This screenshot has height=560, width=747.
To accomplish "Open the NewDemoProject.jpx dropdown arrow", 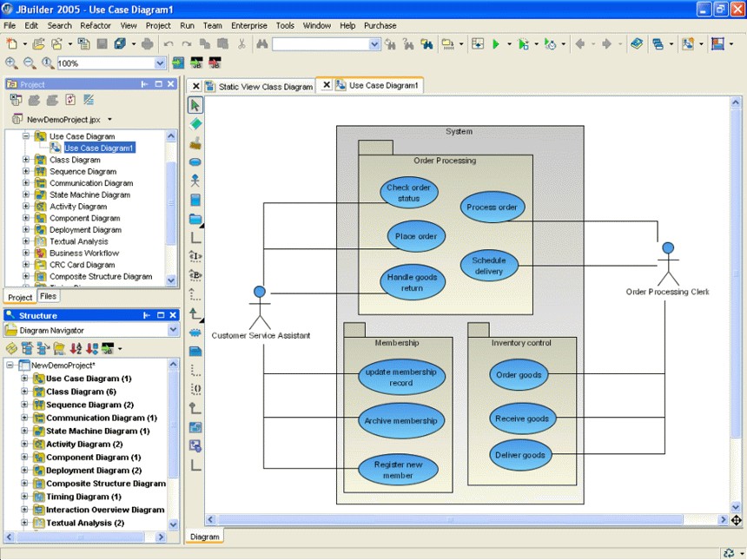I will (x=109, y=120).
